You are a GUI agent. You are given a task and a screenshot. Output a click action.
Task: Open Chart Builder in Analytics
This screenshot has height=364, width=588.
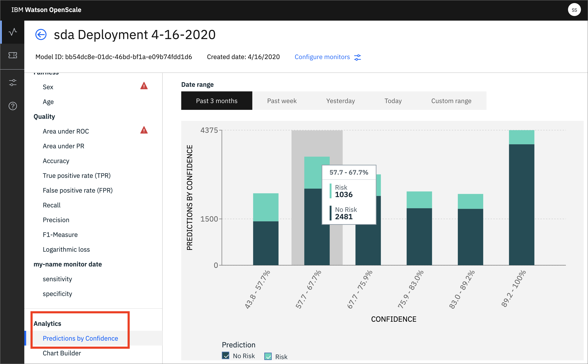click(62, 353)
